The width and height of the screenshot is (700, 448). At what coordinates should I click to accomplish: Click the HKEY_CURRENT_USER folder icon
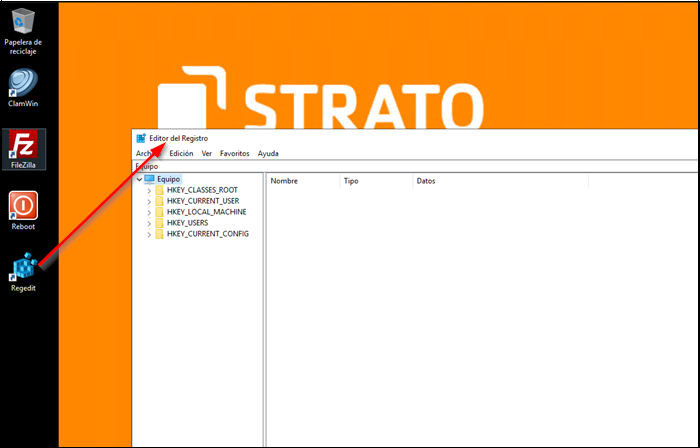(159, 201)
